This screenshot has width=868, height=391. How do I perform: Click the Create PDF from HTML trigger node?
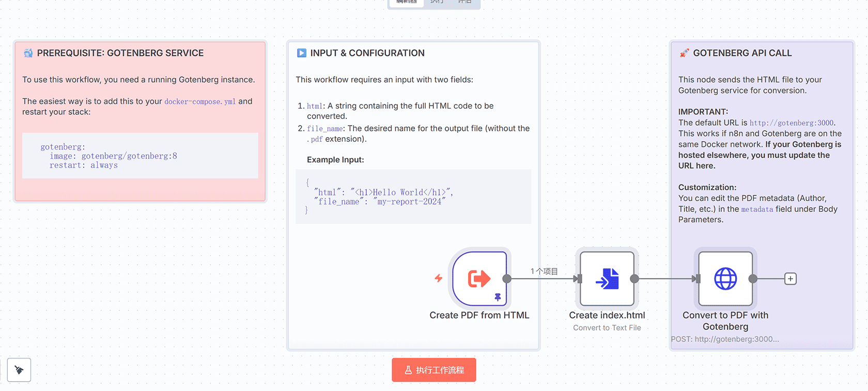click(479, 278)
